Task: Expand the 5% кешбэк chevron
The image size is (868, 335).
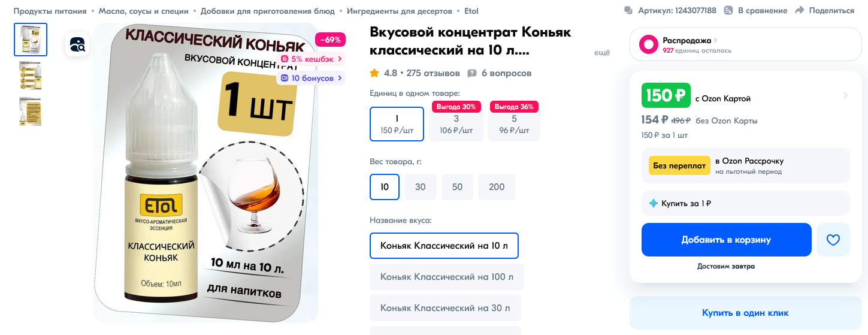Action: (340, 59)
